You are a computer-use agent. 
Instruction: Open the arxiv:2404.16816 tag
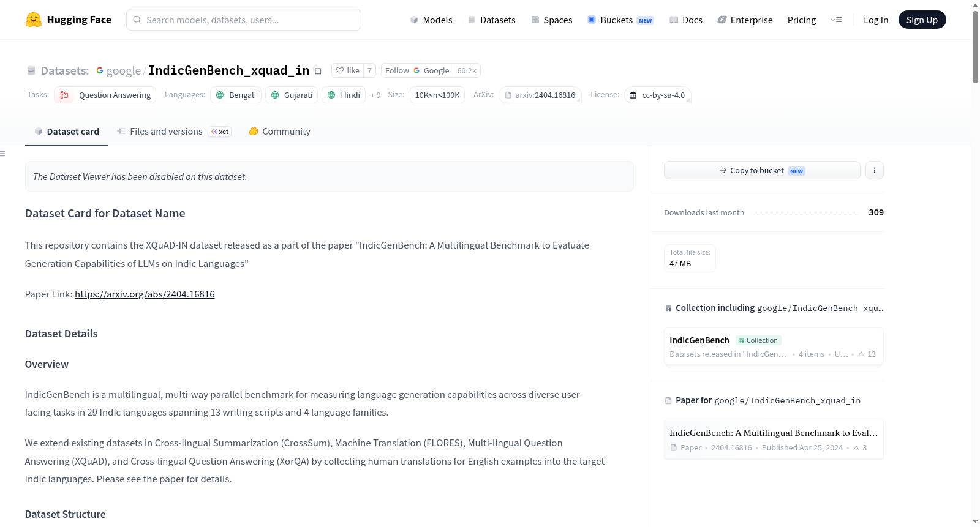click(540, 95)
